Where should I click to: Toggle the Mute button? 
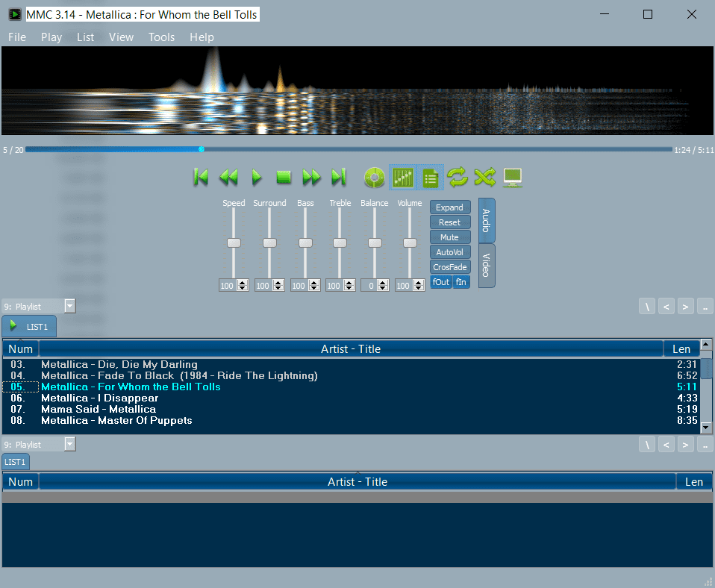(x=450, y=237)
